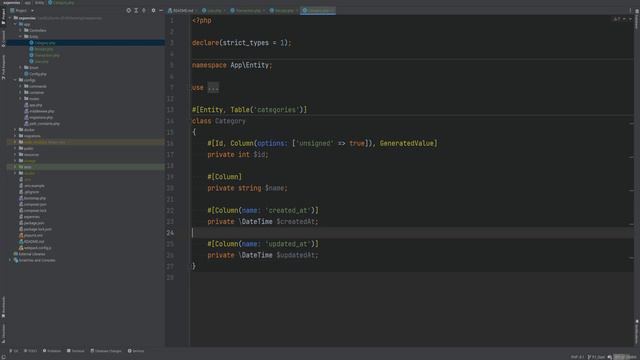Open Project panel gear options

point(153,10)
